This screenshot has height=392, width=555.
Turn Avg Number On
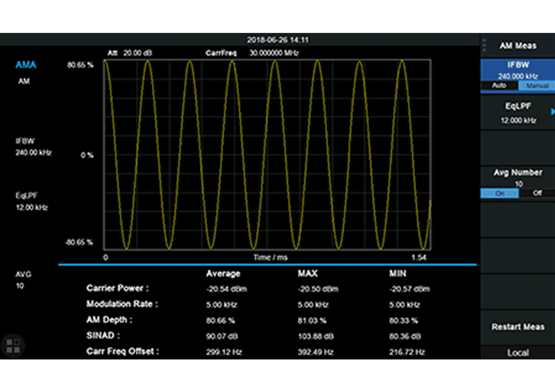(x=499, y=193)
